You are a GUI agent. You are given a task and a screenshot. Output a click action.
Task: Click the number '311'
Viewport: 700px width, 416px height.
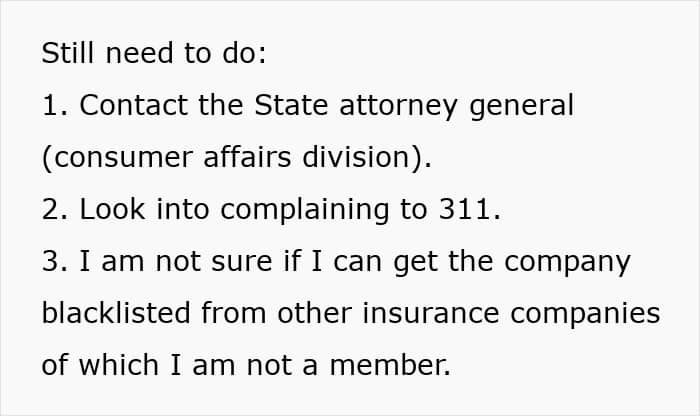coord(463,210)
